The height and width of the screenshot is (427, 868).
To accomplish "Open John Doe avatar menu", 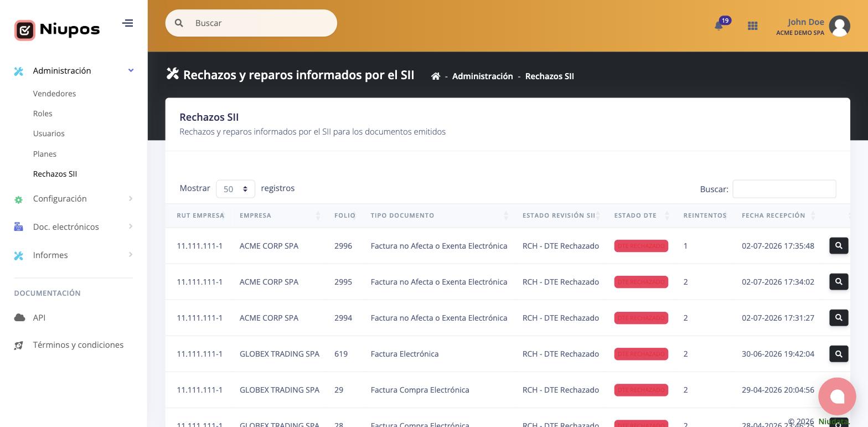I will pyautogui.click(x=839, y=26).
